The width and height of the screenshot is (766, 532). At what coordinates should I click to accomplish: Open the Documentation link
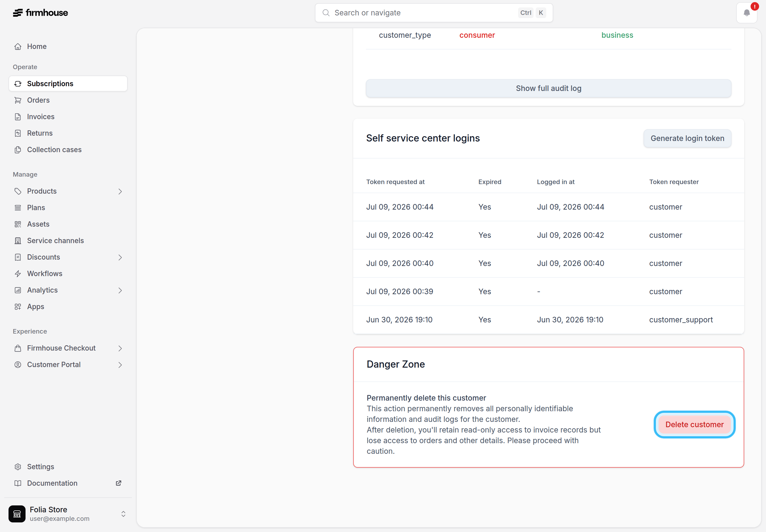tap(68, 483)
